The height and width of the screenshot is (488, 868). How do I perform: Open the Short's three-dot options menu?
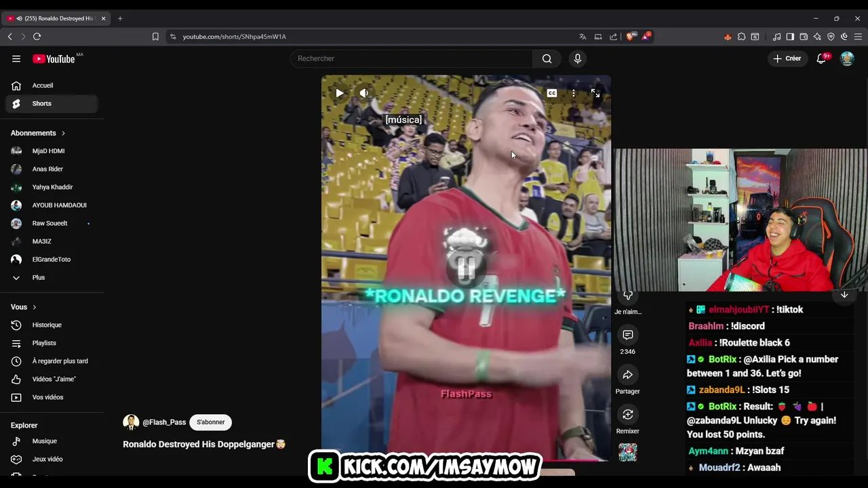pos(574,93)
